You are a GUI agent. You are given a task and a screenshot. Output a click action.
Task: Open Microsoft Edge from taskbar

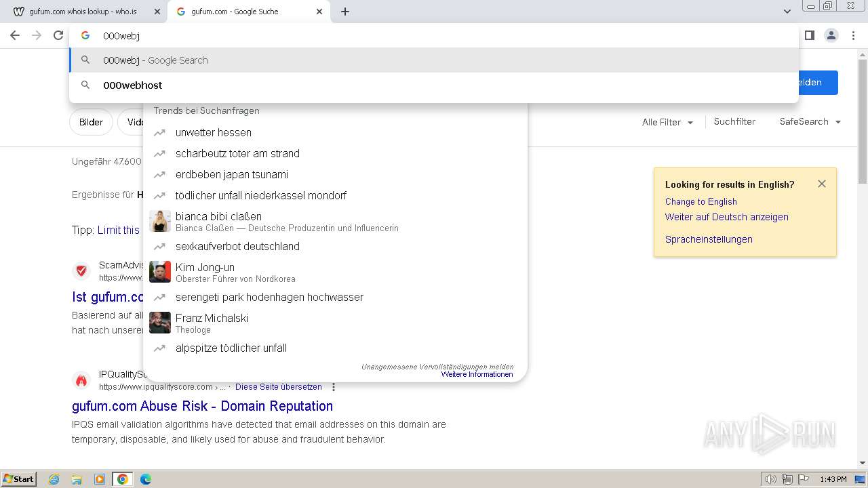(146, 479)
